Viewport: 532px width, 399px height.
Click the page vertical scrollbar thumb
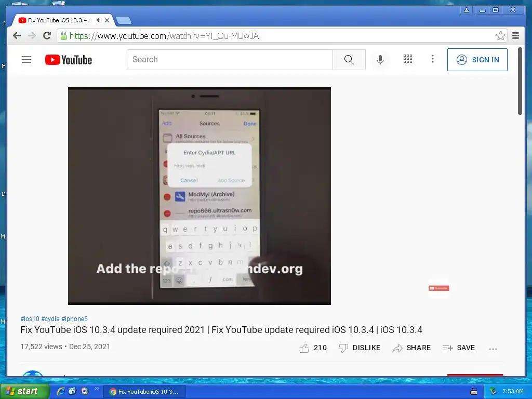tap(520, 82)
